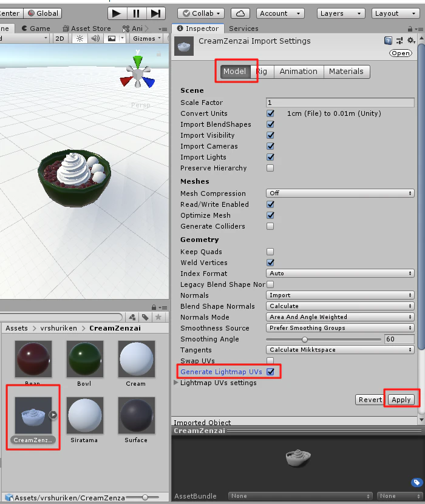The width and height of the screenshot is (425, 504).
Task: Select the Bean material thumbnail
Action: (x=33, y=359)
